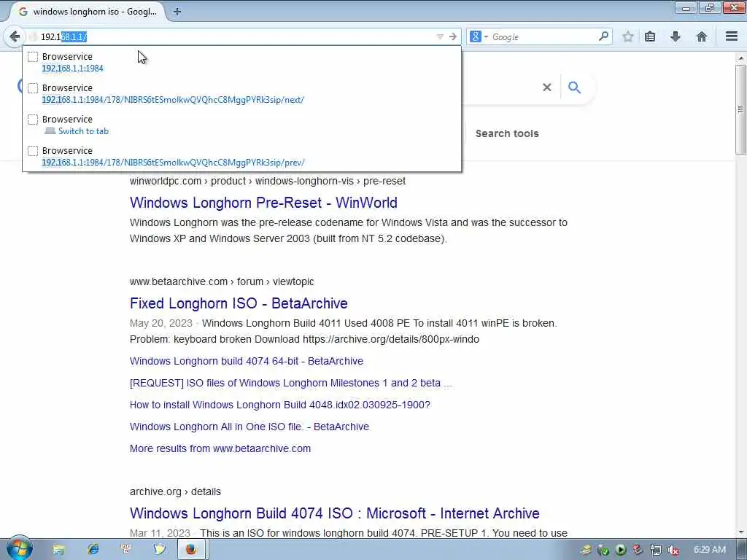
Task: Click the Firefox taskbar button
Action: tap(192, 550)
